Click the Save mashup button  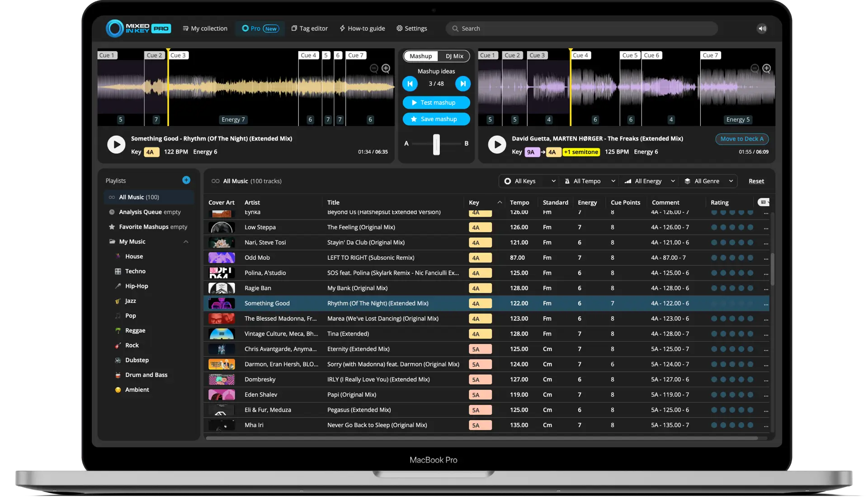[436, 119]
